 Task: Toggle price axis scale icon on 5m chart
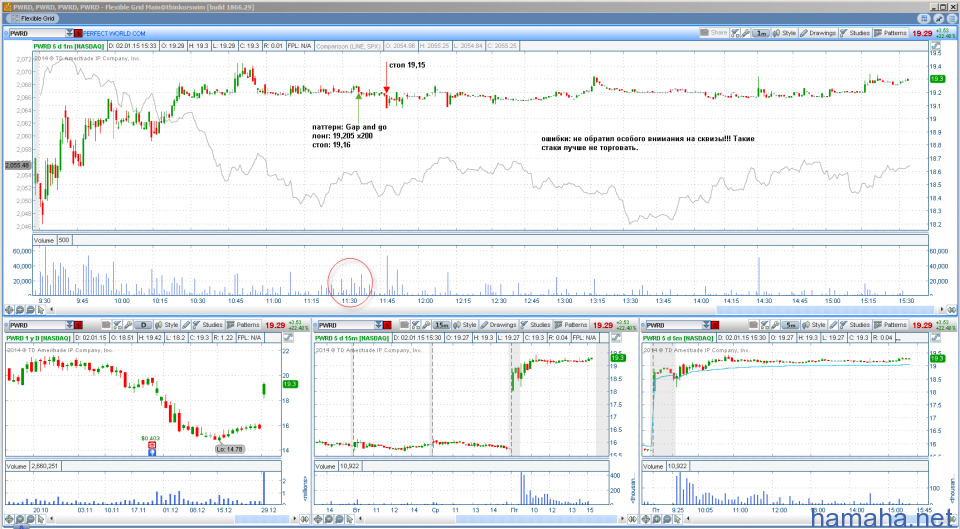(x=935, y=337)
